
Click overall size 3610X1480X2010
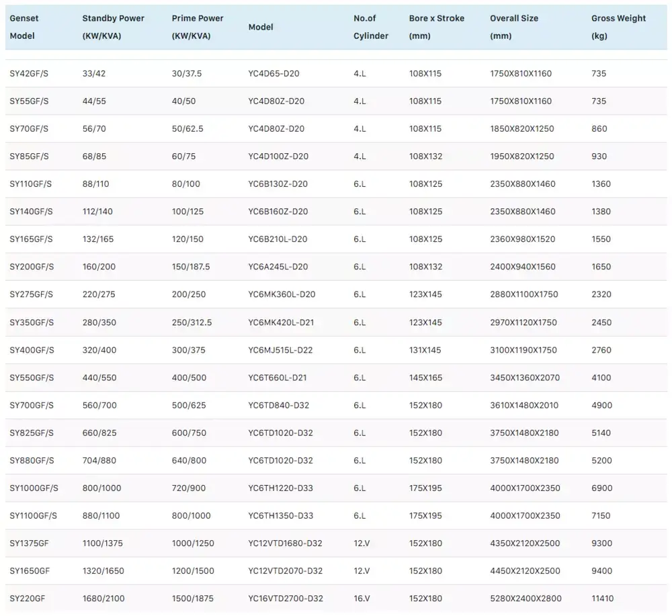tap(524, 405)
